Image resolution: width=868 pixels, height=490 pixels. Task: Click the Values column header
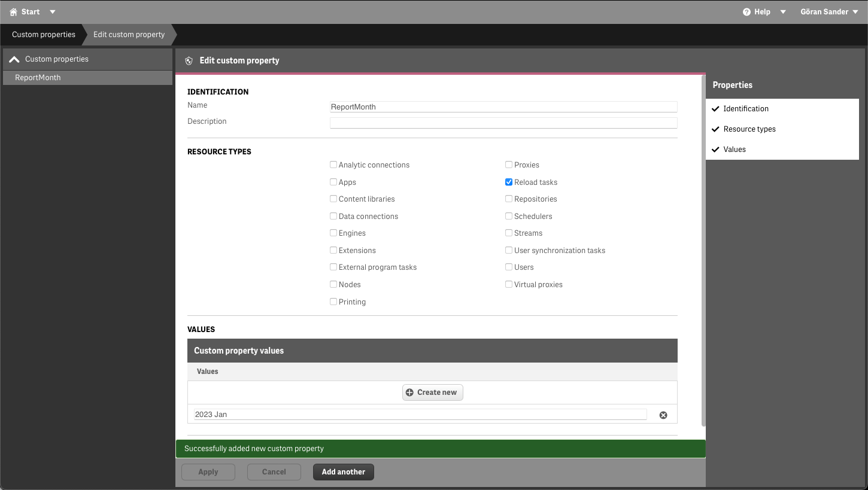click(432, 372)
